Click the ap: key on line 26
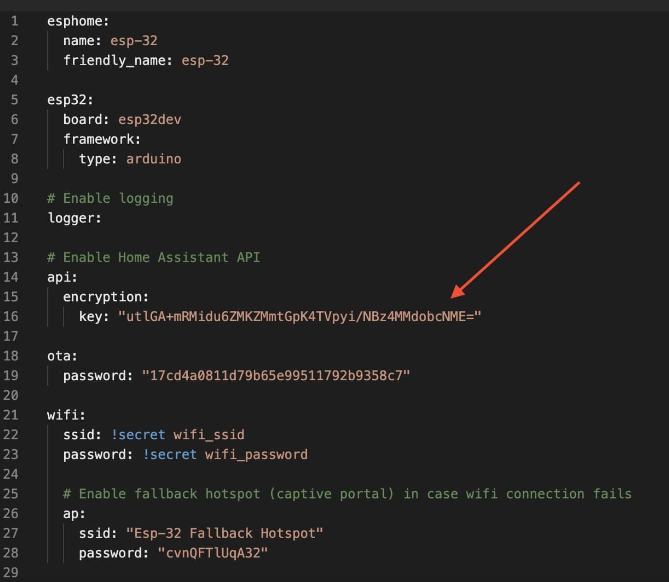This screenshot has height=582, width=669. pos(74,514)
